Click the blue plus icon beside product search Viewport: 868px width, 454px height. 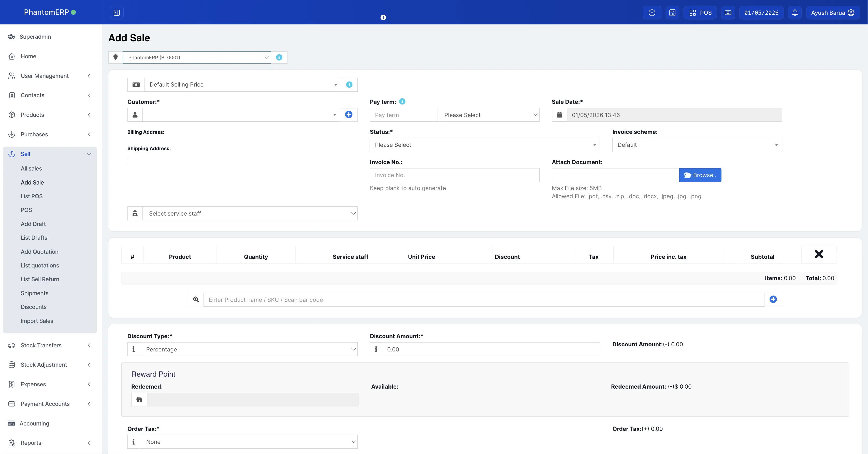point(773,299)
